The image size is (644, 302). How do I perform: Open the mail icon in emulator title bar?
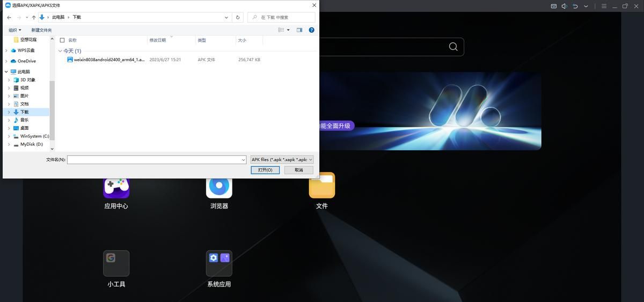[x=554, y=6]
